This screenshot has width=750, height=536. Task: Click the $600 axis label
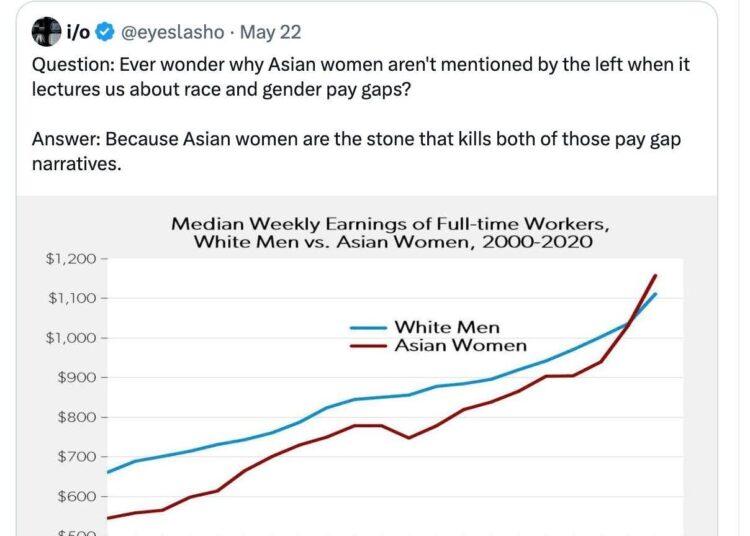point(77,496)
